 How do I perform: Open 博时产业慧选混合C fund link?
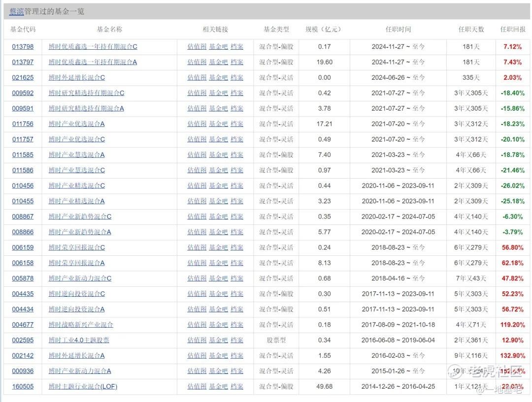[x=77, y=170]
